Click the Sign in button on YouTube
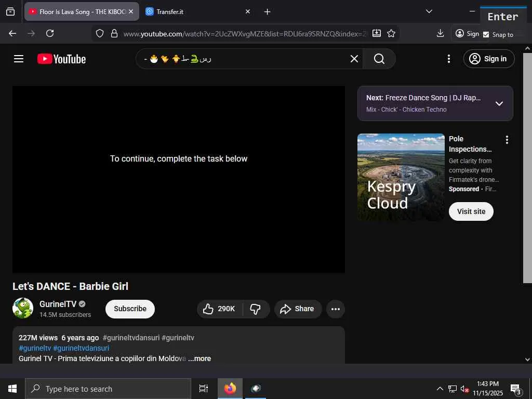The height and width of the screenshot is (399, 532). (x=488, y=59)
